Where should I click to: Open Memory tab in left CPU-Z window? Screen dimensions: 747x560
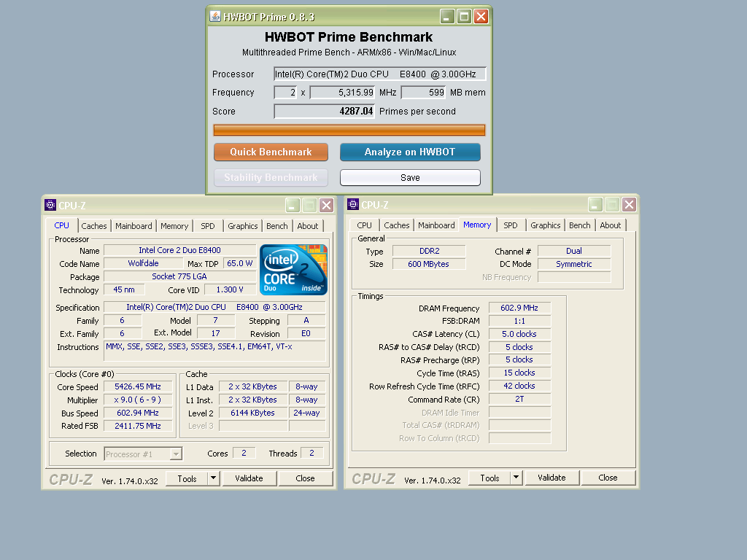click(174, 226)
